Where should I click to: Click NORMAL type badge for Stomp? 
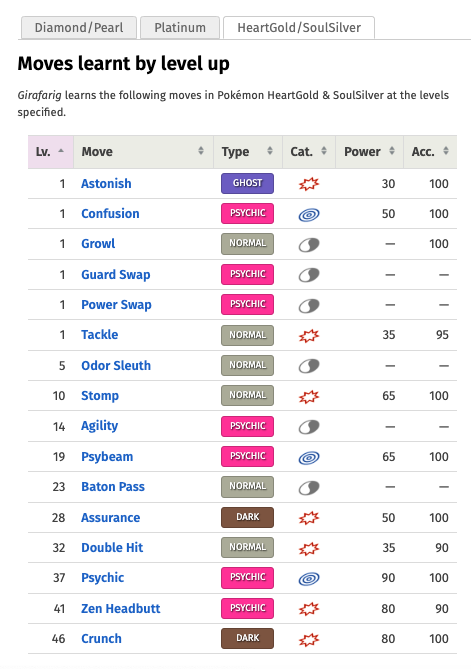247,396
